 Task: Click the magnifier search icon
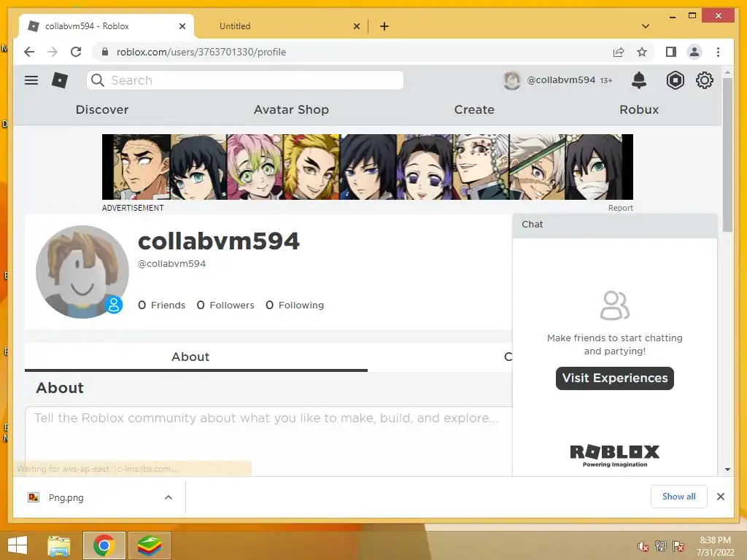pos(98,80)
